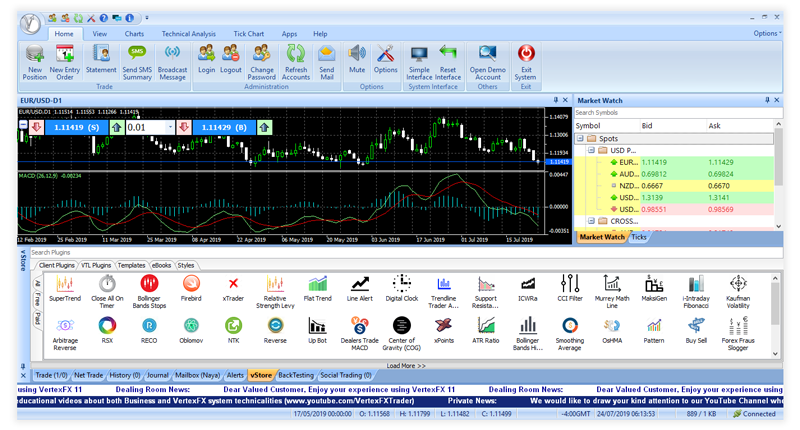Image resolution: width=800 pixels, height=430 pixels.
Task: Open the Dealers Trade MACD plugin
Action: point(360,333)
